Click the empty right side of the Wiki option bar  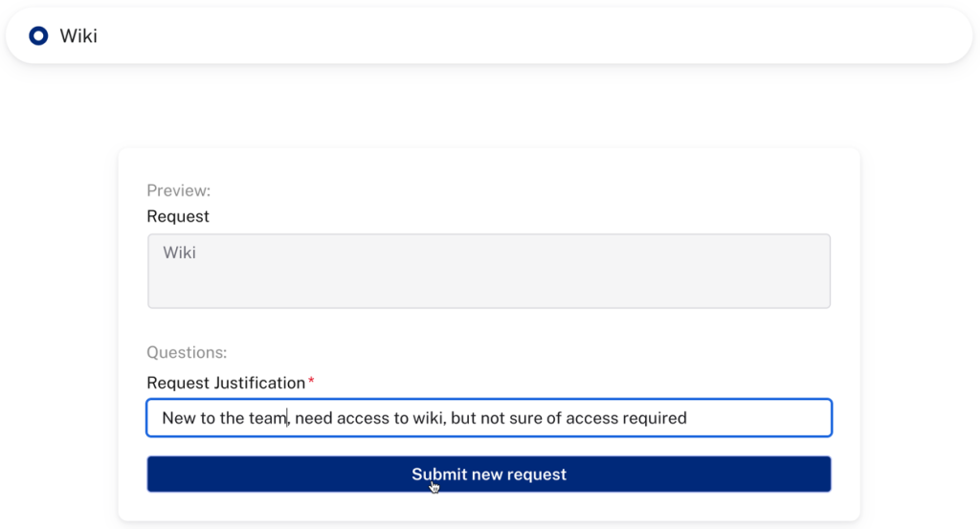(670, 36)
